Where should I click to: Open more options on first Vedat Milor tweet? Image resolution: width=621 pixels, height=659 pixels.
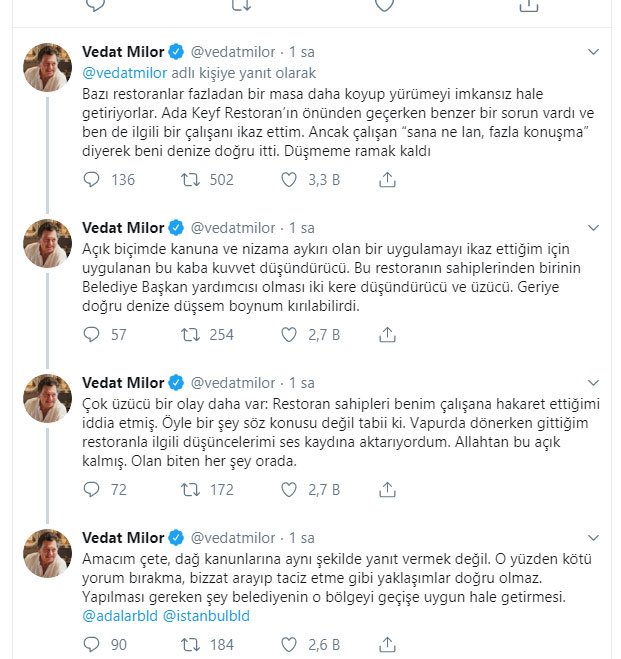coord(593,51)
